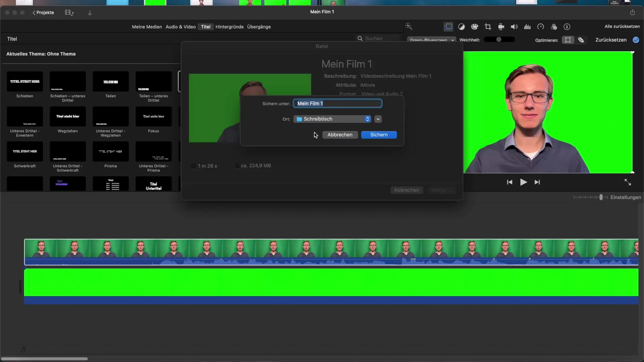Select the person video clip in timeline
This screenshot has width=644, height=362.
pos(331,252)
